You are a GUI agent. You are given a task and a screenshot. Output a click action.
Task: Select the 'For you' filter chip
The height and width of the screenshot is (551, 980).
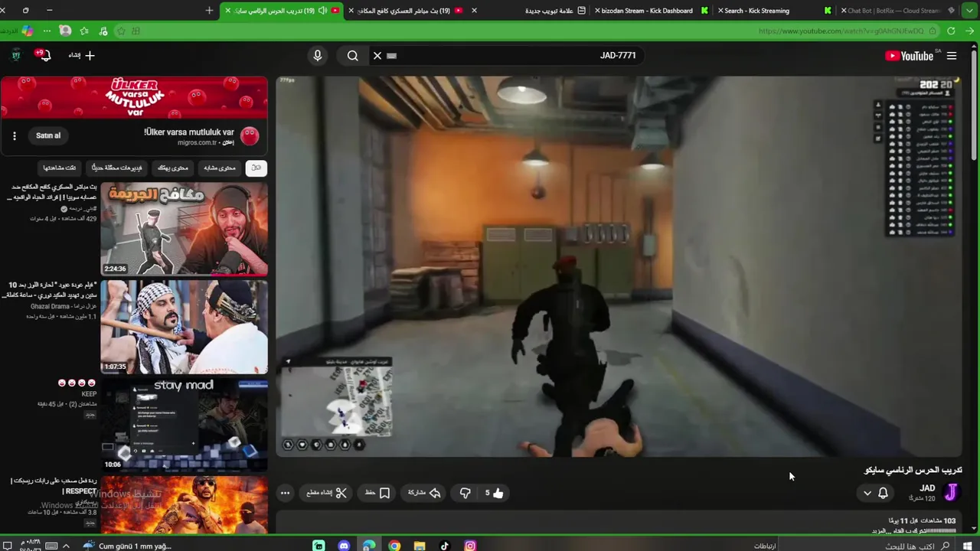[173, 168]
